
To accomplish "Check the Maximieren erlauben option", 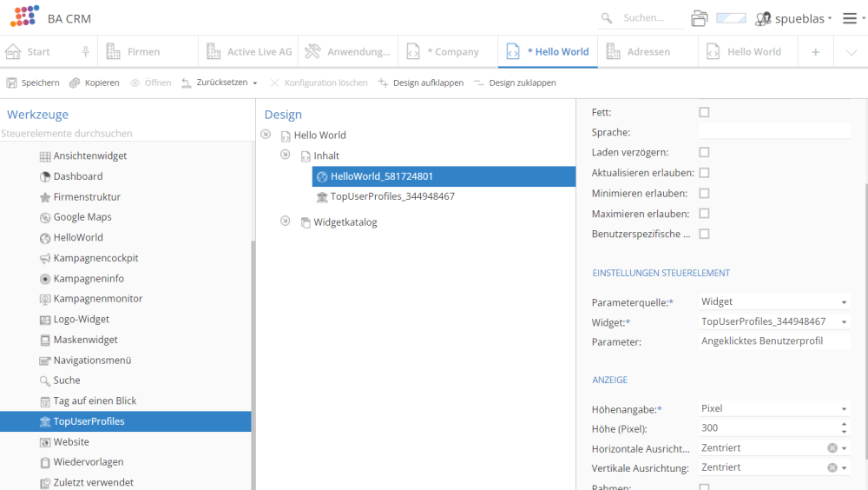I will [704, 214].
